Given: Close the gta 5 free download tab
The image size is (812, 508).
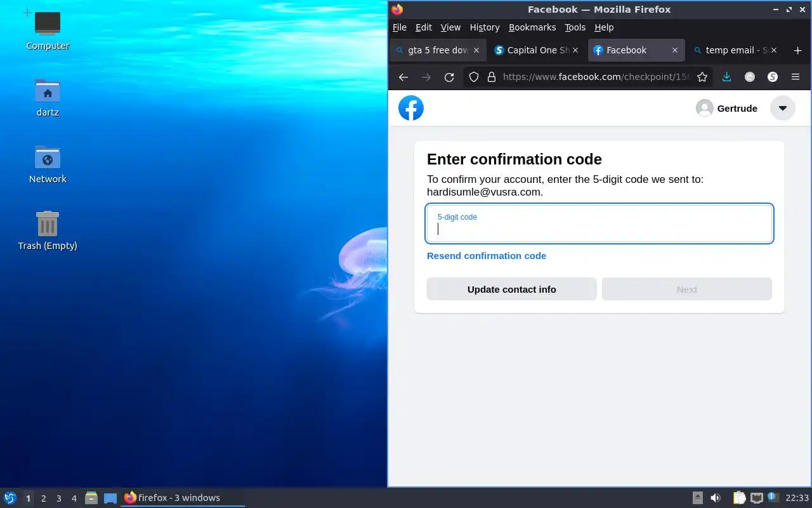Looking at the screenshot, I should click(x=476, y=50).
